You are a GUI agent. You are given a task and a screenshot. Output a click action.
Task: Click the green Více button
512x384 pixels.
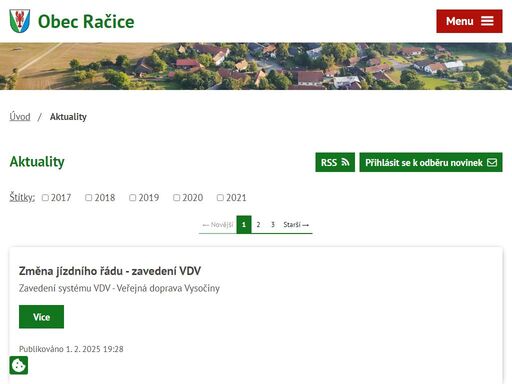point(41,317)
